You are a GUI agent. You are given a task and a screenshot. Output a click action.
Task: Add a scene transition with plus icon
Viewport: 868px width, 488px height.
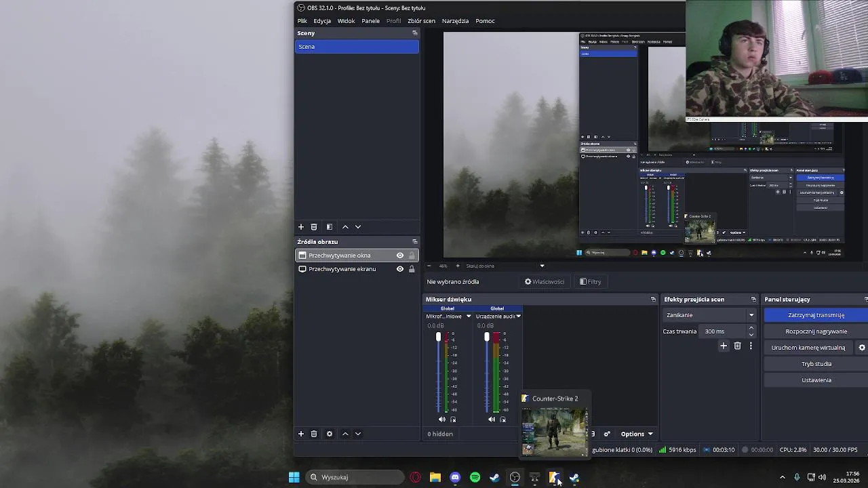tap(724, 346)
